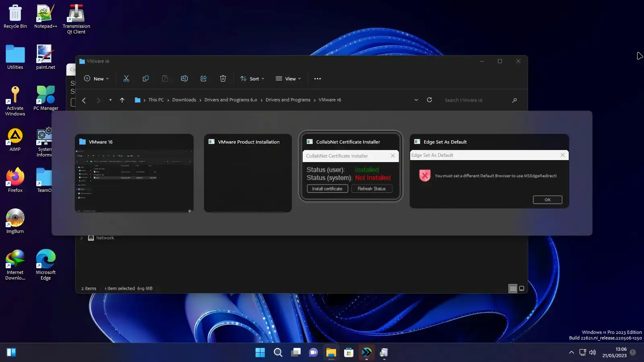This screenshot has width=644, height=362.
Task: Click the VMware 16 breadcrumb segment
Action: [330, 100]
